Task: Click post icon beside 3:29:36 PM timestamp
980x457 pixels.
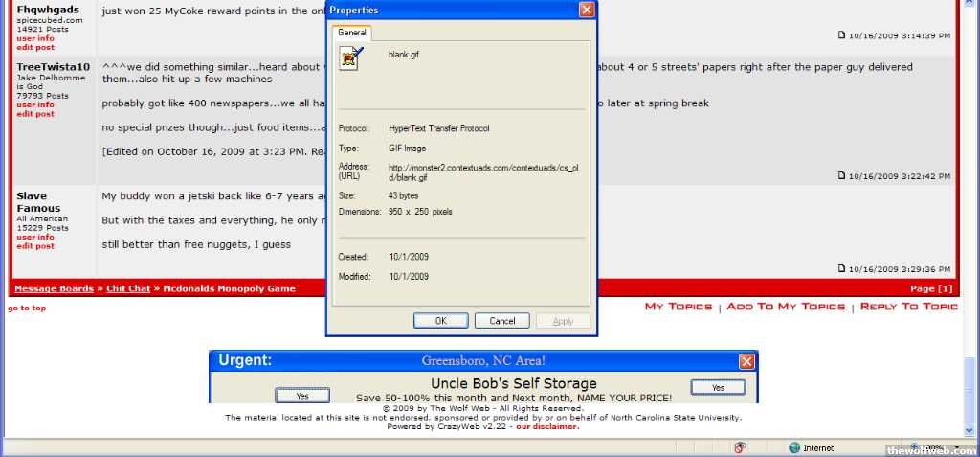Action: [842, 269]
